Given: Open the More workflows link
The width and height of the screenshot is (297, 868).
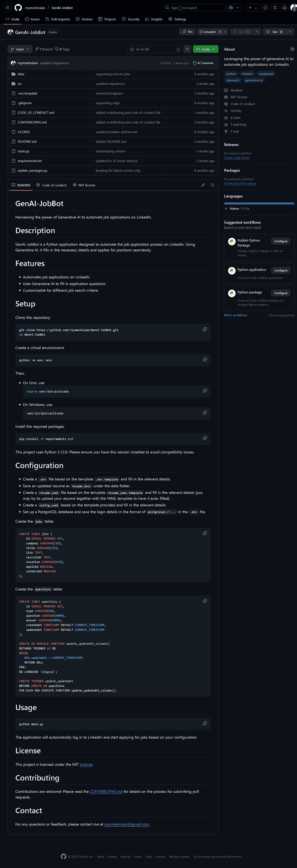Looking at the screenshot, I should pos(235,315).
